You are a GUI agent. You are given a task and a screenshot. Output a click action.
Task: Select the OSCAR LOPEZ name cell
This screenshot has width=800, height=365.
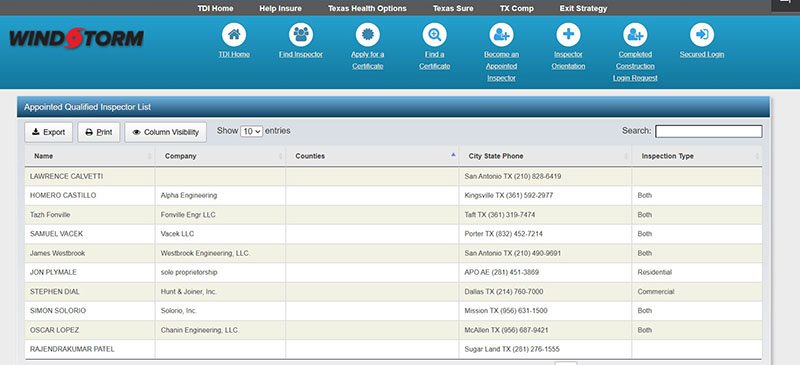90,330
